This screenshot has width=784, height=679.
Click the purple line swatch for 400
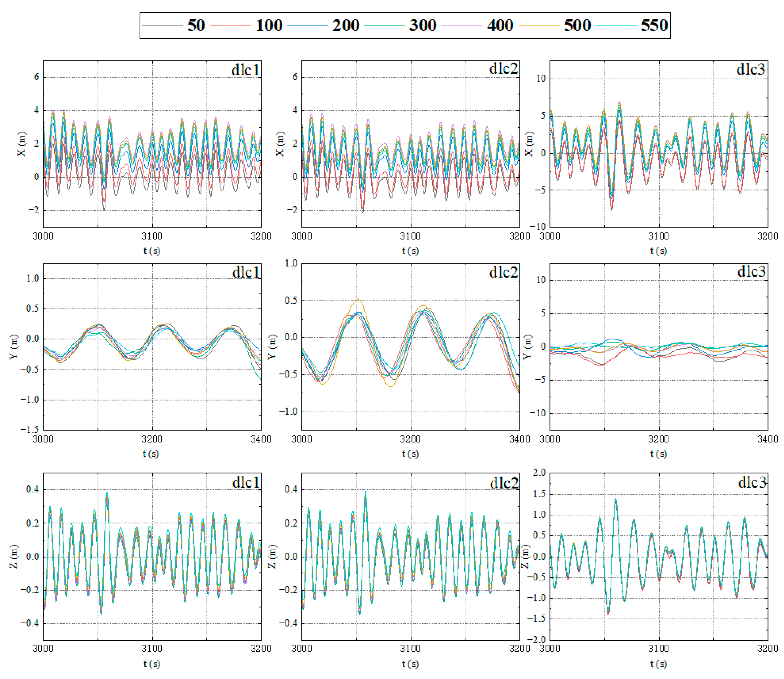[x=462, y=26]
